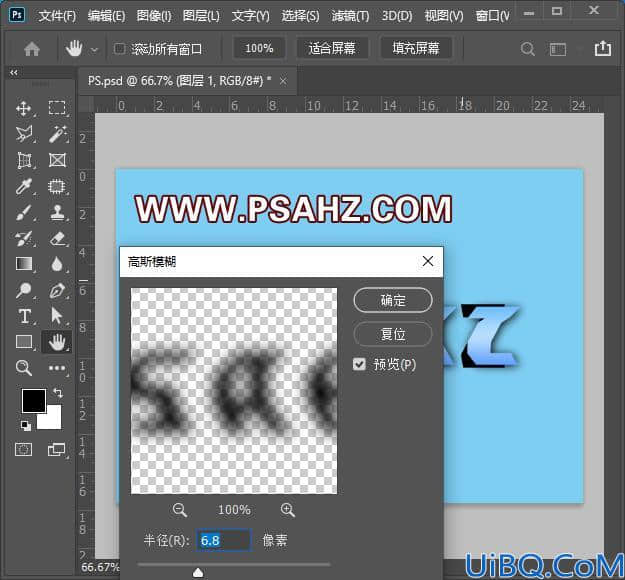Click the blur radius slider handle
625x580 pixels.
(x=198, y=573)
